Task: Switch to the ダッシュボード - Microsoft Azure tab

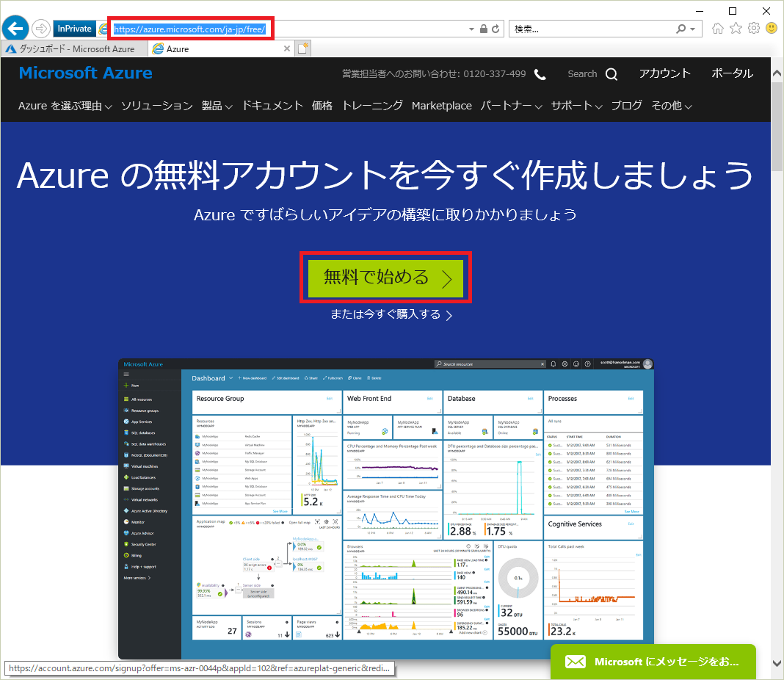Action: click(74, 49)
